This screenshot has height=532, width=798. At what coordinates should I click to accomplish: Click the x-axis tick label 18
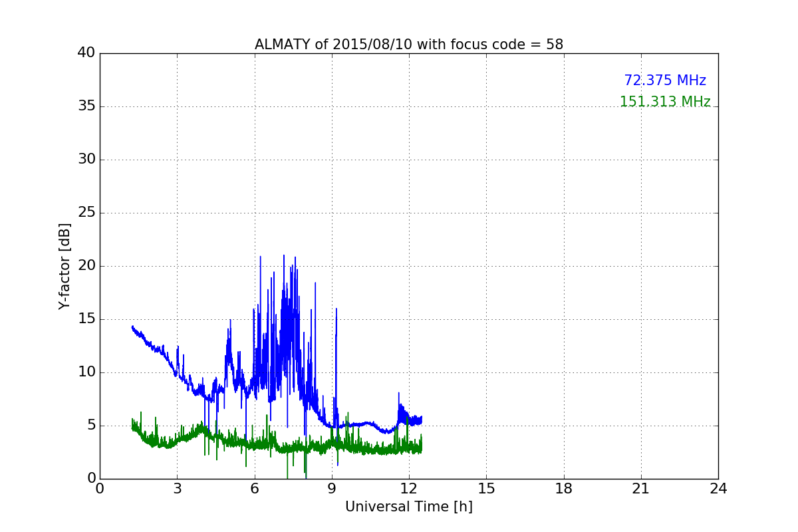[563, 489]
